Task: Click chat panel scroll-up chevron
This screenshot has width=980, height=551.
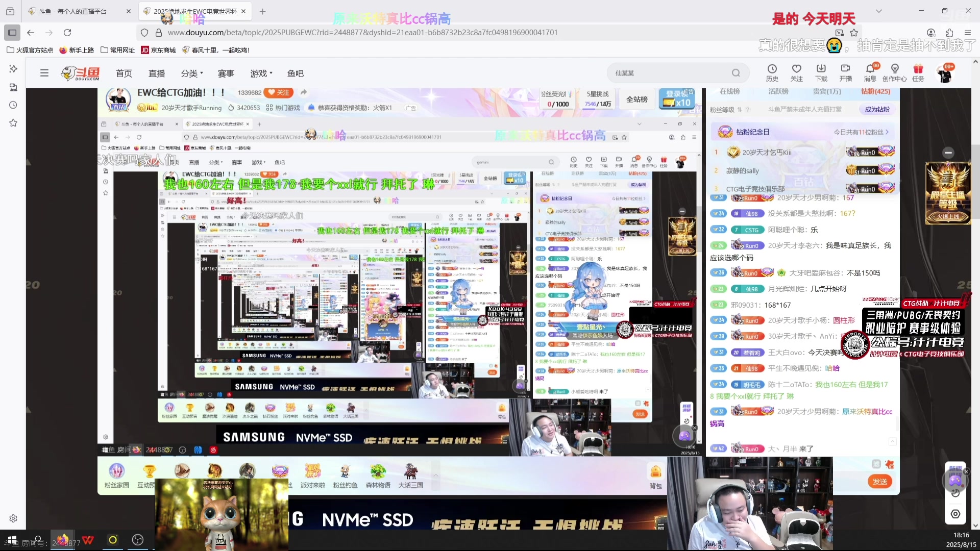Action: (x=892, y=441)
